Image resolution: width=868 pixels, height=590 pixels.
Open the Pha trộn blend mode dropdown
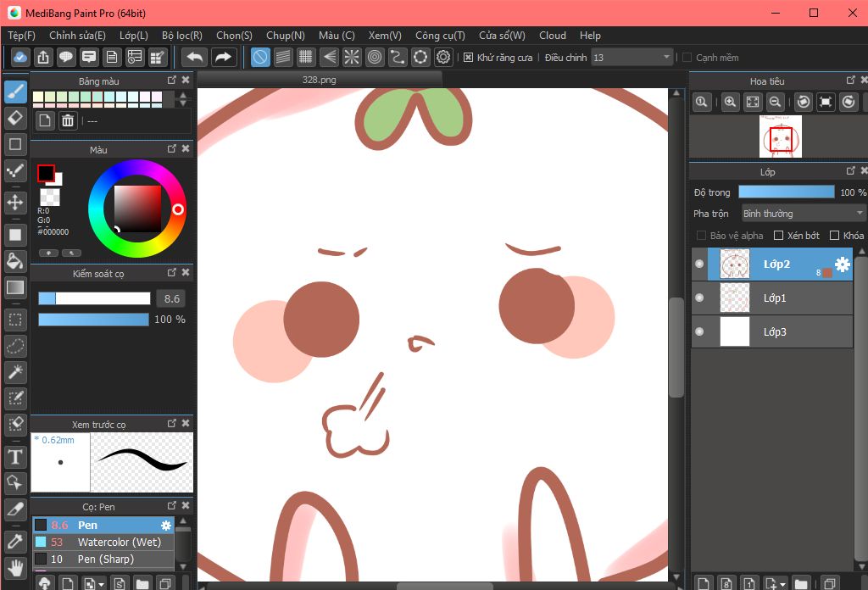pyautogui.click(x=804, y=214)
